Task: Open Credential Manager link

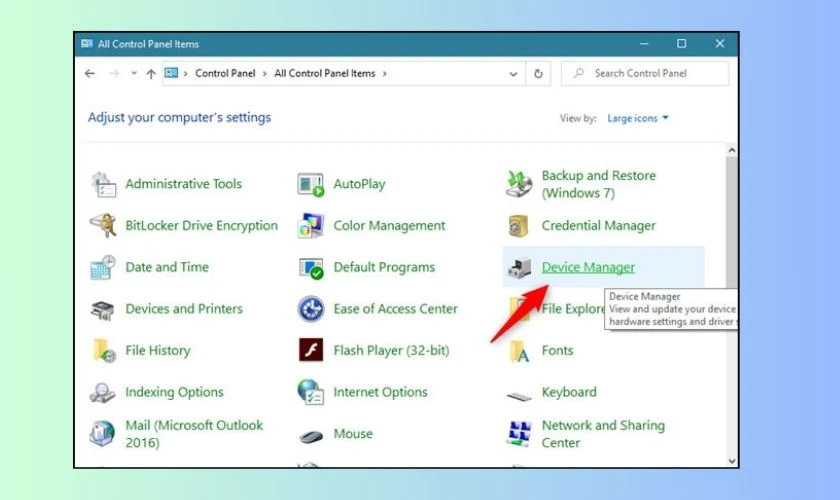Action: (598, 226)
